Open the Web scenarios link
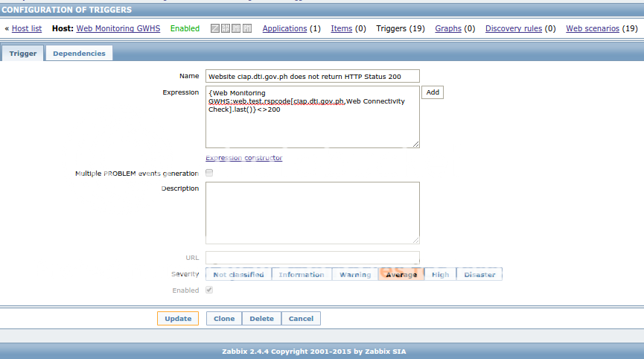The height and width of the screenshot is (359, 644). tap(592, 28)
